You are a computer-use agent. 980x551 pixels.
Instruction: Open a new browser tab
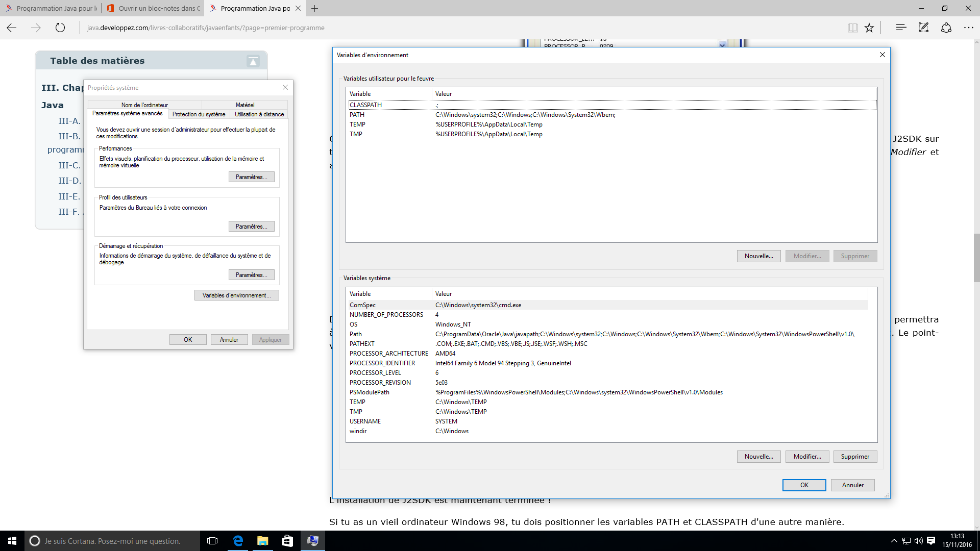[x=315, y=8]
